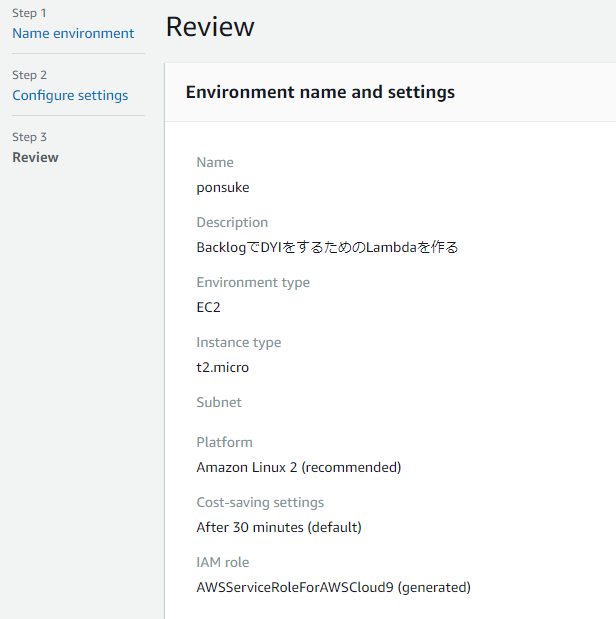
Task: Click the Platform field label
Action: (224, 442)
